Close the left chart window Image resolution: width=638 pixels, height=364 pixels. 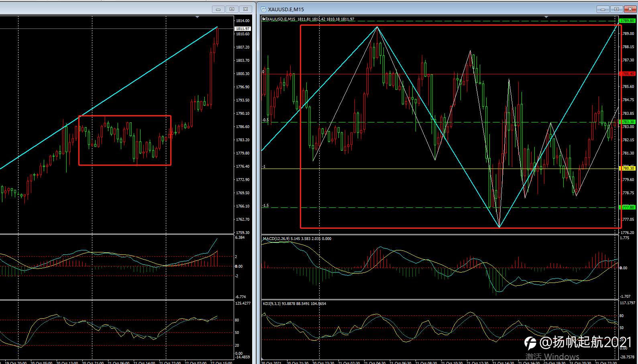246,9
